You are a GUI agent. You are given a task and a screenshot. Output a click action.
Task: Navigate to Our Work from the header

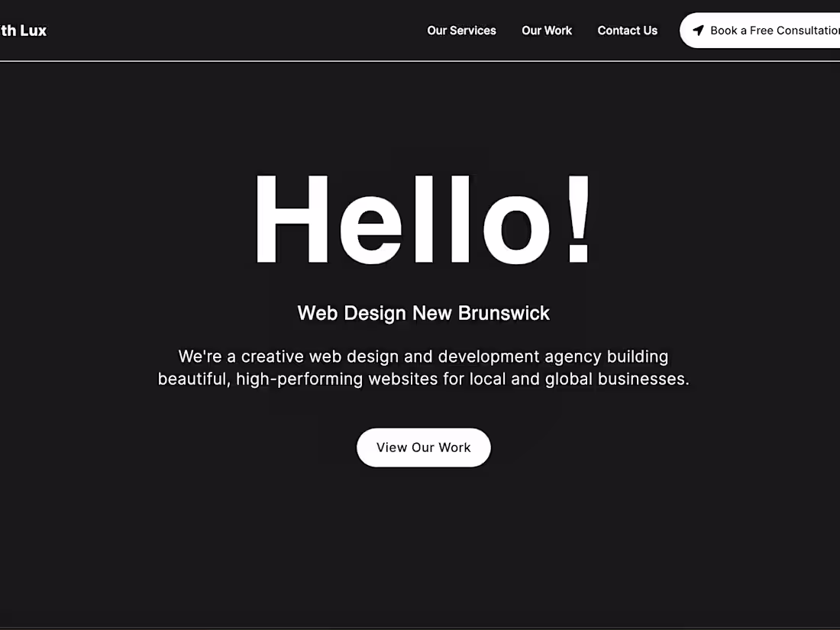click(547, 31)
